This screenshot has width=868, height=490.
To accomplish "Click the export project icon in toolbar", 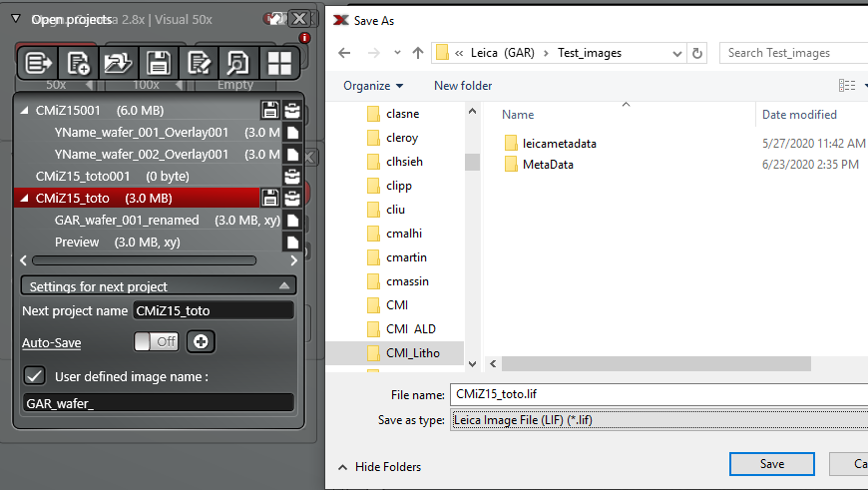I will point(39,63).
